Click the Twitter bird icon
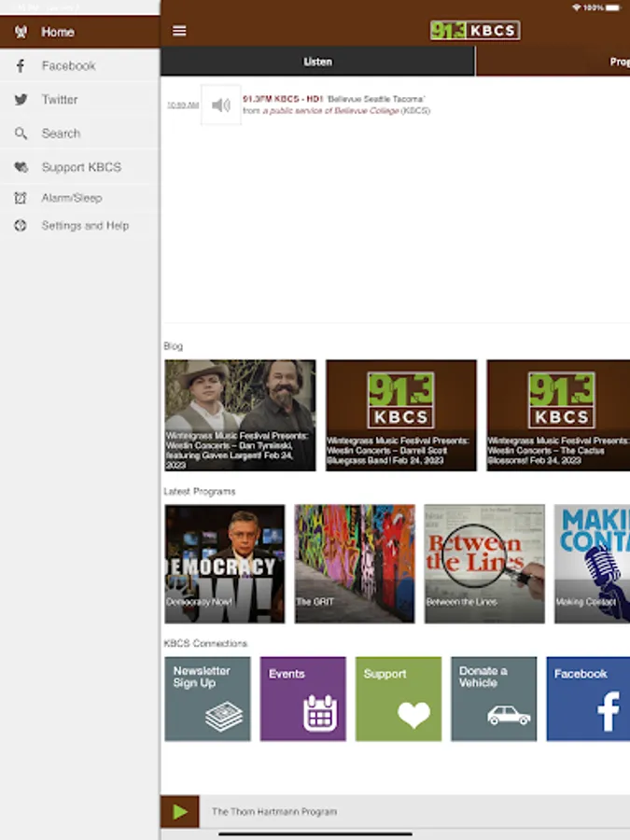 tap(21, 99)
